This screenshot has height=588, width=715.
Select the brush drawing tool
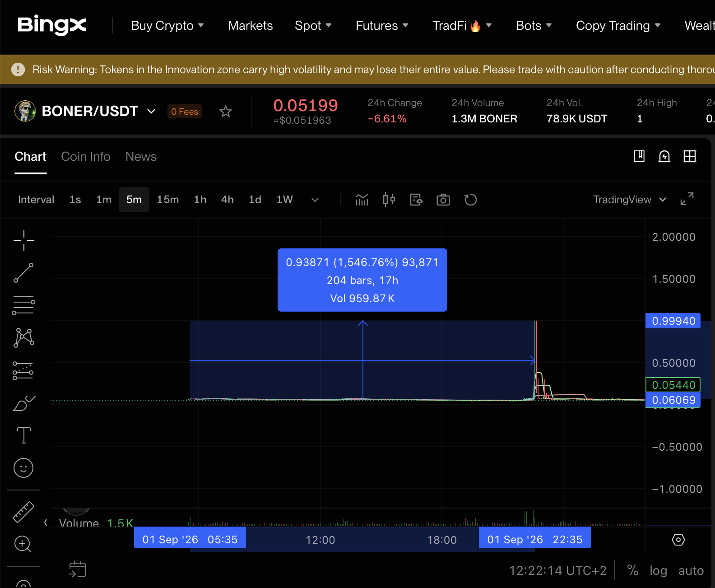tap(24, 403)
